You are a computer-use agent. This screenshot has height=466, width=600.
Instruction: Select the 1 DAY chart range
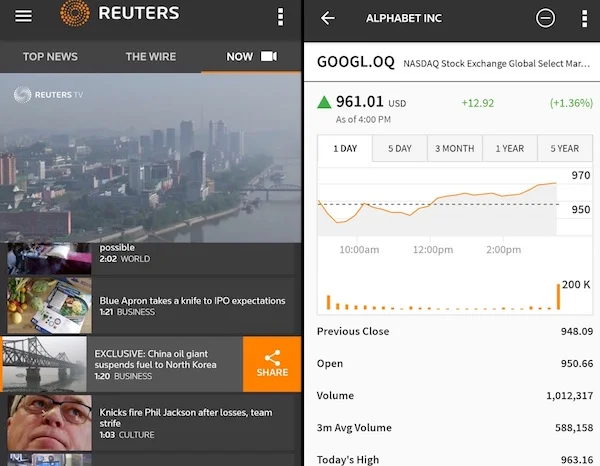click(x=345, y=148)
